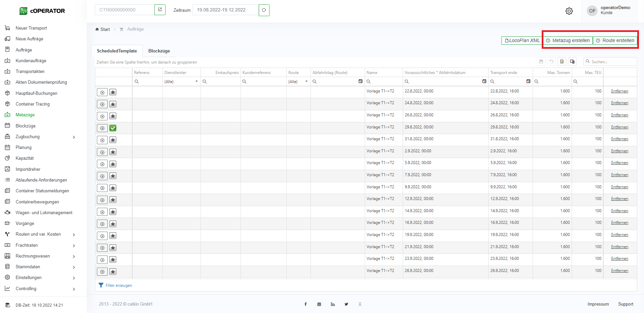Click the Filter erzeugen funnel icon
644x313 pixels.
pyautogui.click(x=101, y=285)
